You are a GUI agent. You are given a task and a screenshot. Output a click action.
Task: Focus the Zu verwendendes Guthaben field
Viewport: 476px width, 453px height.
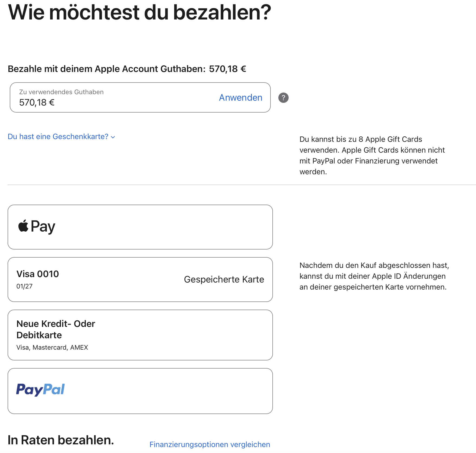(140, 97)
